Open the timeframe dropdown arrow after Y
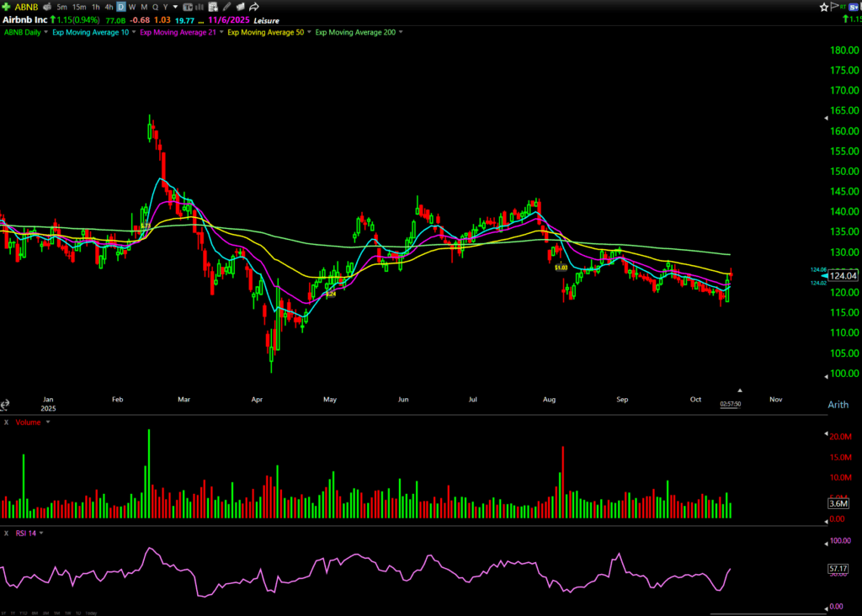862x616 pixels. click(175, 7)
